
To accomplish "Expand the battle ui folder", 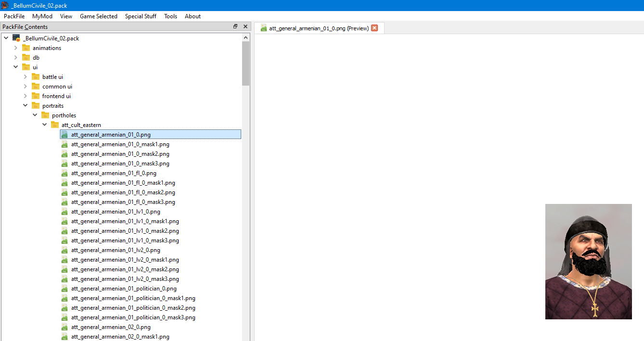I will click(x=26, y=76).
